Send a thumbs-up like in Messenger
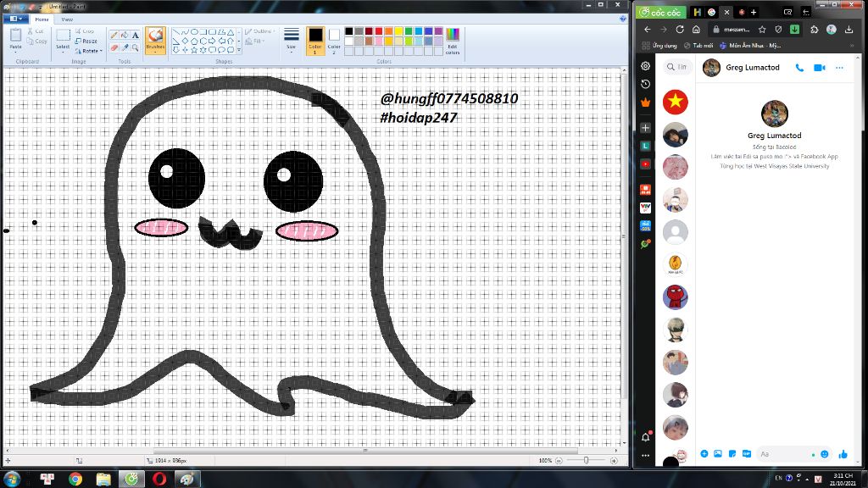Viewport: 868px width, 488px height. [843, 454]
